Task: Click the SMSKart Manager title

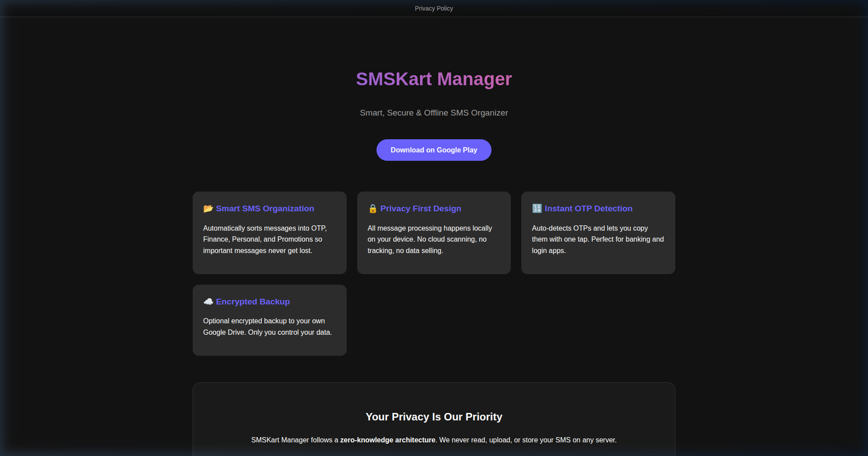Action: (x=434, y=79)
